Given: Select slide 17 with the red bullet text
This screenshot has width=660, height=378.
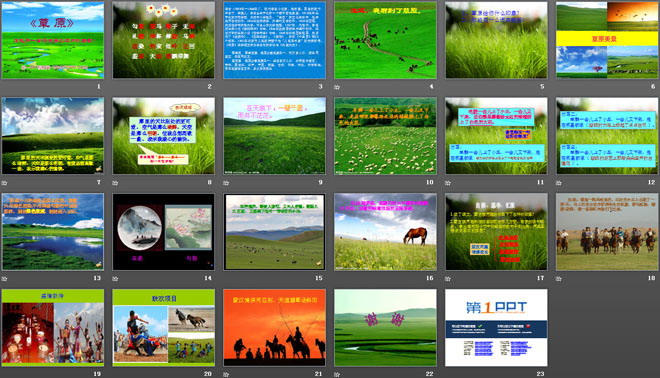Looking at the screenshot, I should pyautogui.click(x=496, y=232).
